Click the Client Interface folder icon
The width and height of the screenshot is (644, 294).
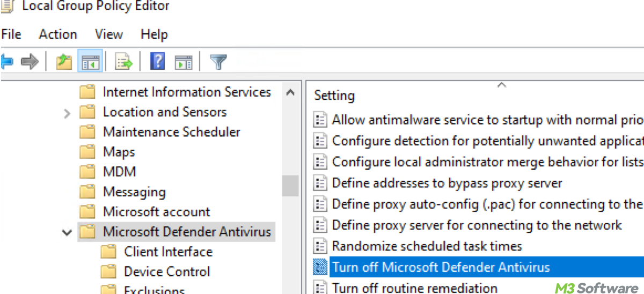pos(109,252)
